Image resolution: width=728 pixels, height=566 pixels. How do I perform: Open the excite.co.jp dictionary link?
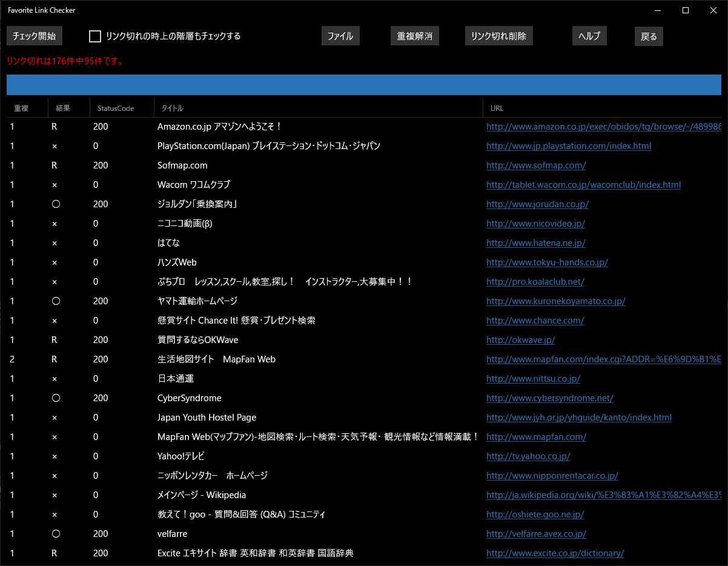555,553
